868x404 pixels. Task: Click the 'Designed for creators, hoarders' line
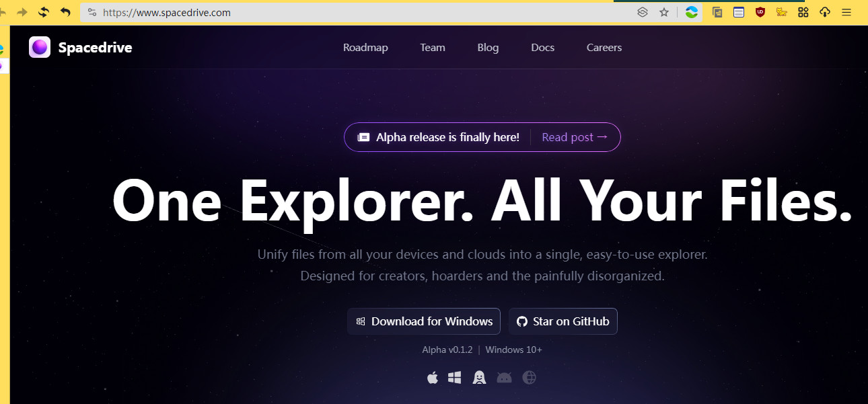coord(482,276)
